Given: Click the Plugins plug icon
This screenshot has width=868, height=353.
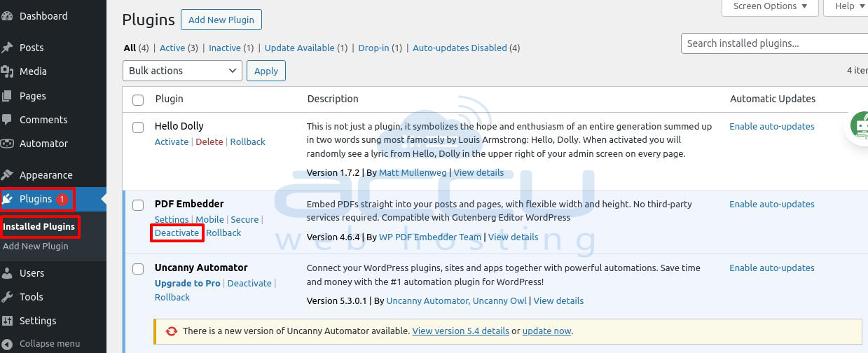Looking at the screenshot, I should coord(8,199).
